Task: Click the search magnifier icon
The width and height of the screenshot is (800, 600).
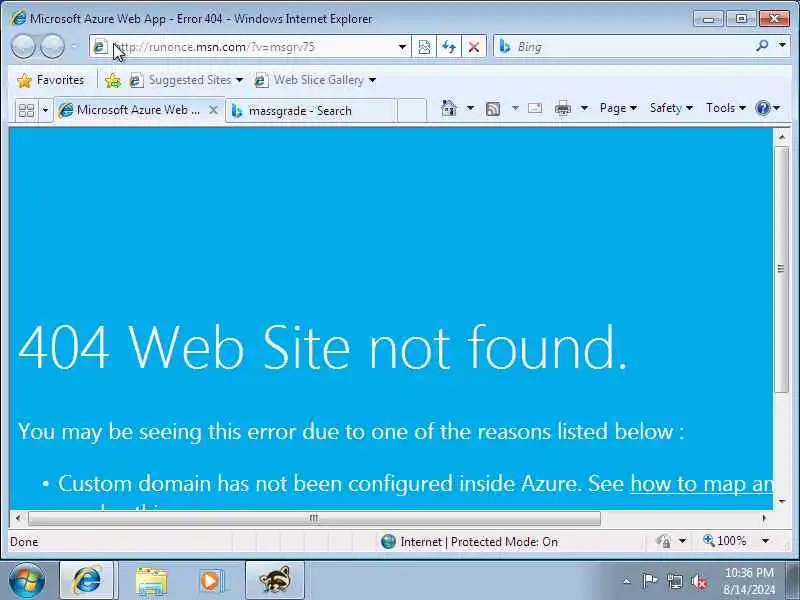Action: click(762, 46)
